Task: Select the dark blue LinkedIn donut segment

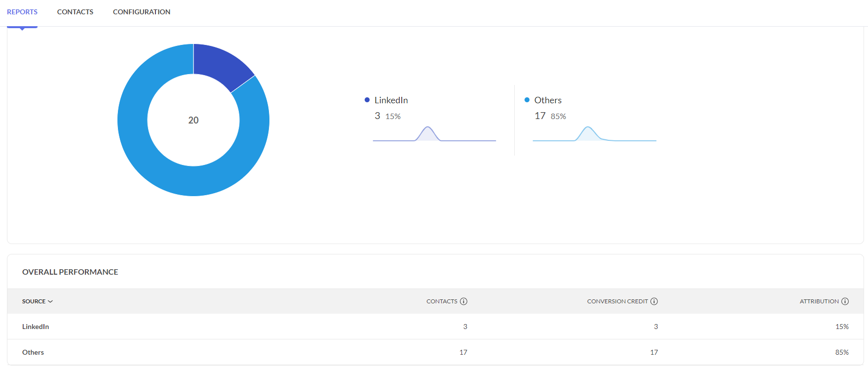Action: pos(221,65)
